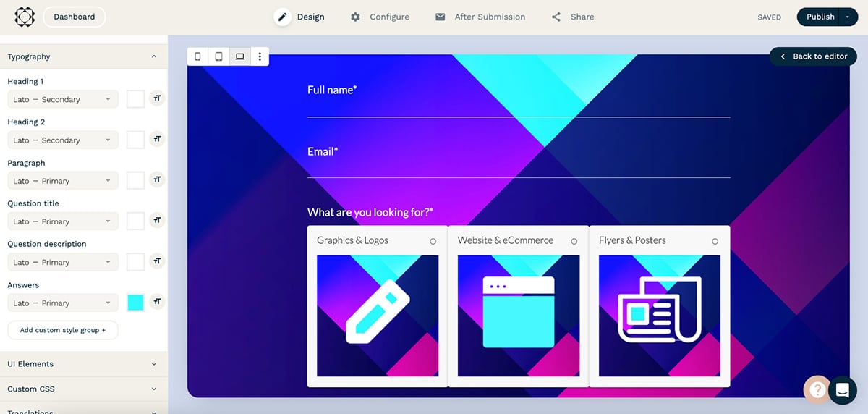Open the cyan Answers color swatch
Image resolution: width=868 pixels, height=414 pixels.
pyautogui.click(x=135, y=303)
